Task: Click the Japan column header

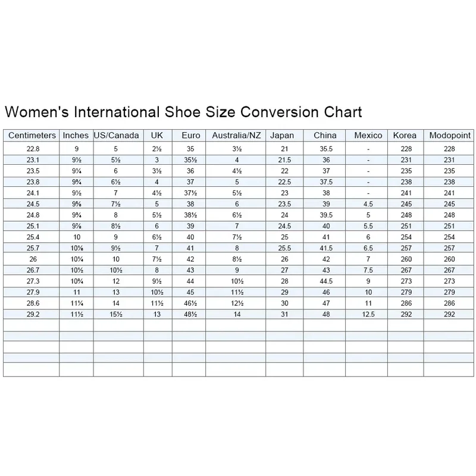Action: 282,135
